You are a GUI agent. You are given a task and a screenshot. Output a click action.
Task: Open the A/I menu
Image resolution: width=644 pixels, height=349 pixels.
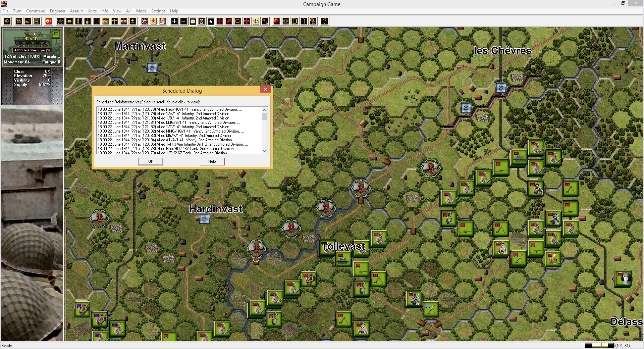[129, 11]
